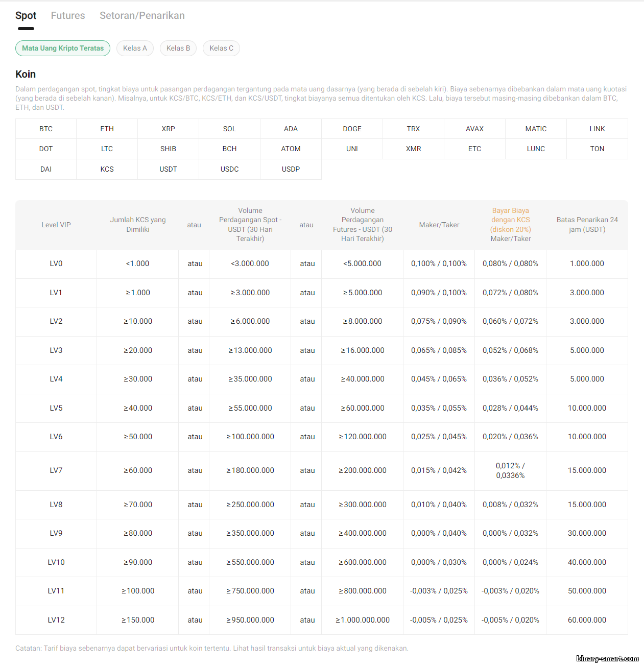Click the USDT coin cell
644x668 pixels.
(169, 169)
